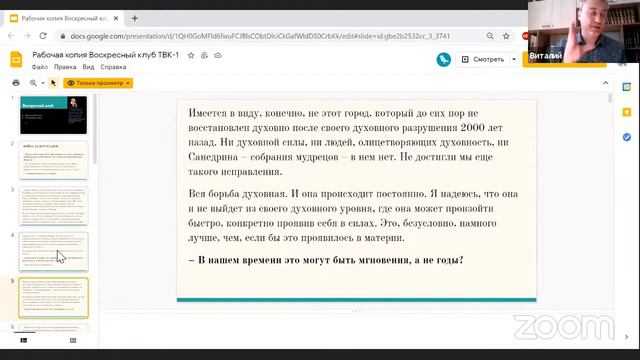
Task: Expand the Смотреть dropdown arrow
Action: coord(514,60)
